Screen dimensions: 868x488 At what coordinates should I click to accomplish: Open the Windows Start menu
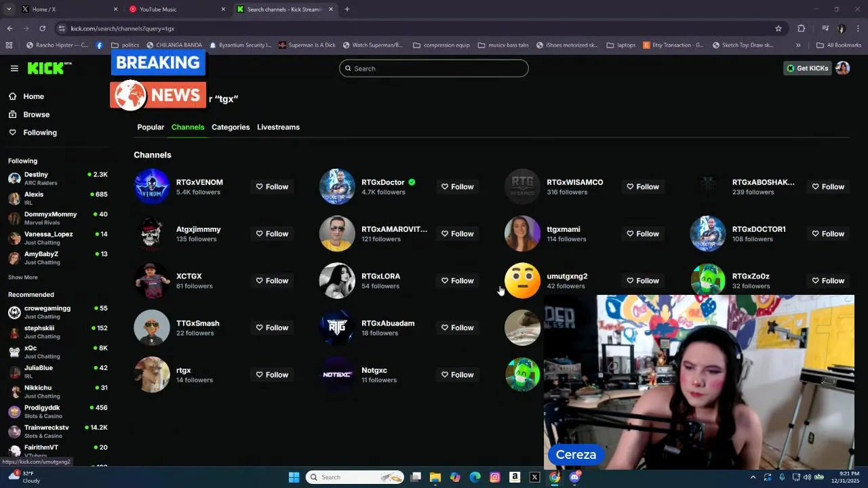294,477
